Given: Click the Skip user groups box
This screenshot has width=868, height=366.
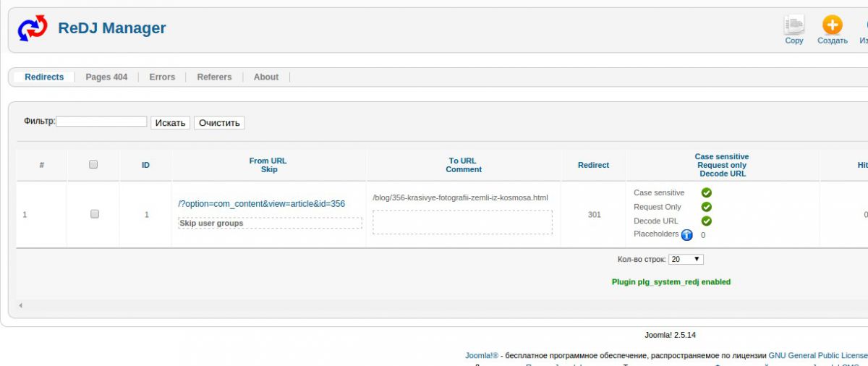Looking at the screenshot, I should click(270, 223).
